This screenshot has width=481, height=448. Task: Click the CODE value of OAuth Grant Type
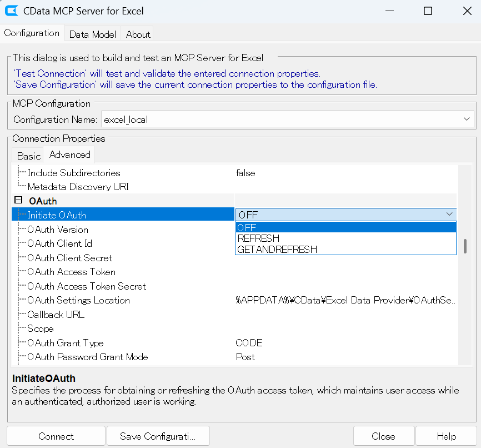point(249,343)
